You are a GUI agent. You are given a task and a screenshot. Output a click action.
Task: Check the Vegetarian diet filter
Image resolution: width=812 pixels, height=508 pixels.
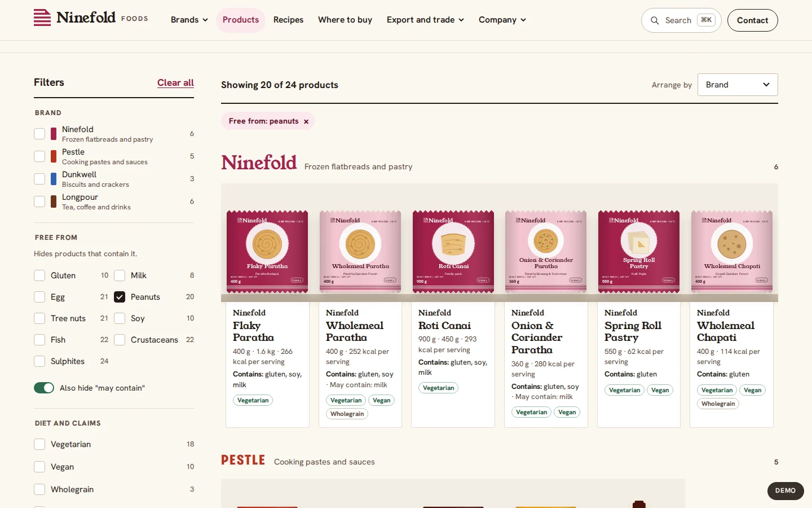pyautogui.click(x=39, y=444)
